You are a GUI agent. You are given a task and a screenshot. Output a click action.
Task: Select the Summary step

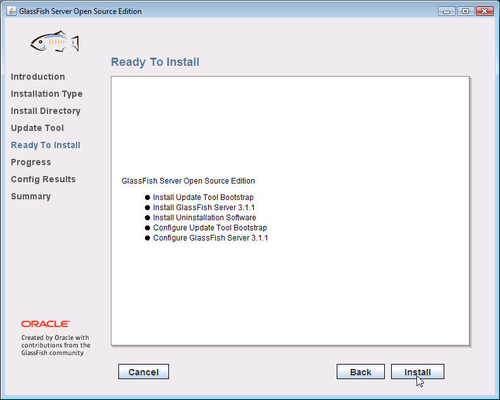click(x=31, y=196)
